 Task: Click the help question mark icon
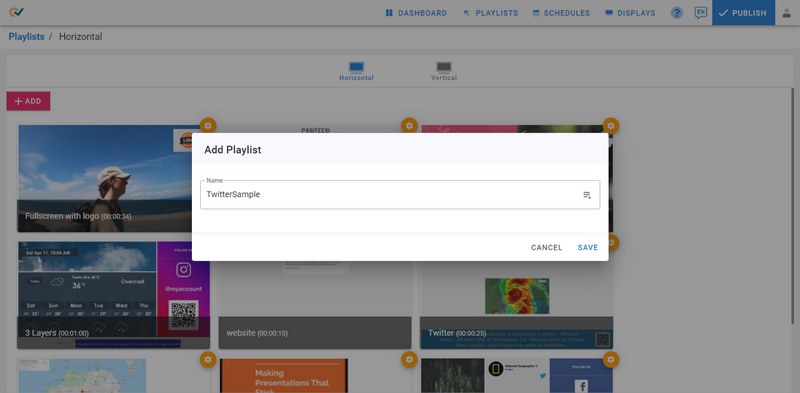677,13
